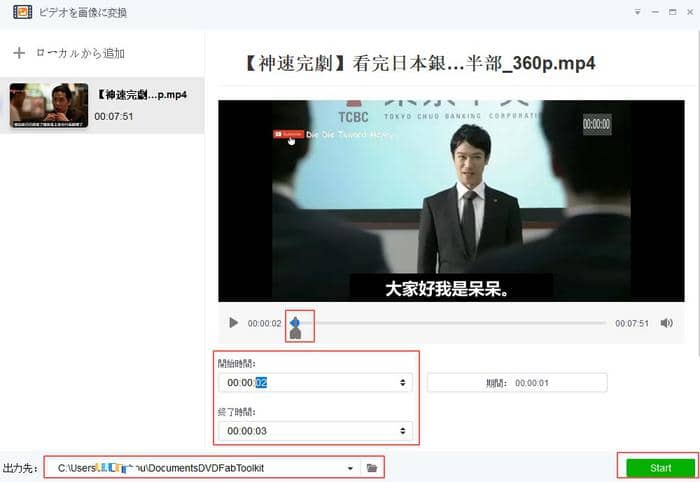Click the right edge vertical scrollbar
Viewport: 700px width, 482px height.
(698, 192)
